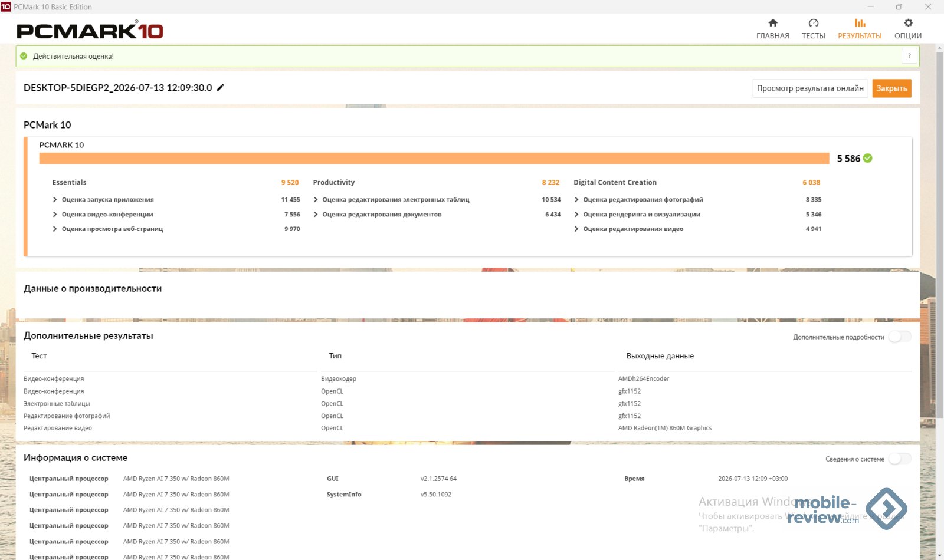Go to the Главная home tab
The image size is (944, 560).
coord(772,29)
